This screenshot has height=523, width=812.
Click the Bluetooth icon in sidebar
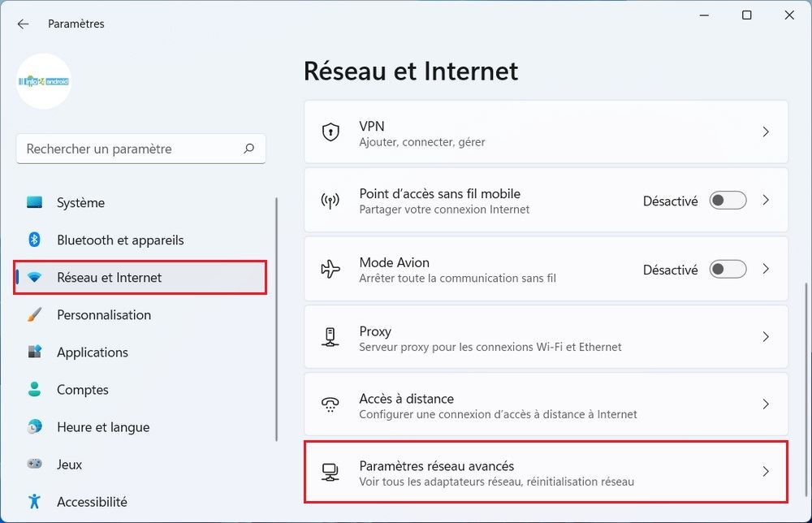pos(34,240)
